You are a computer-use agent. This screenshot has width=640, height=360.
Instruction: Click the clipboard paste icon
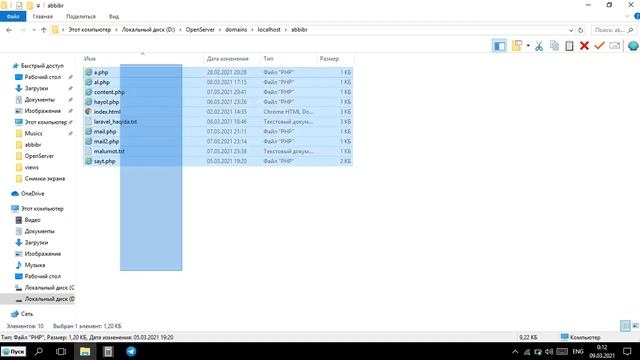(569, 46)
